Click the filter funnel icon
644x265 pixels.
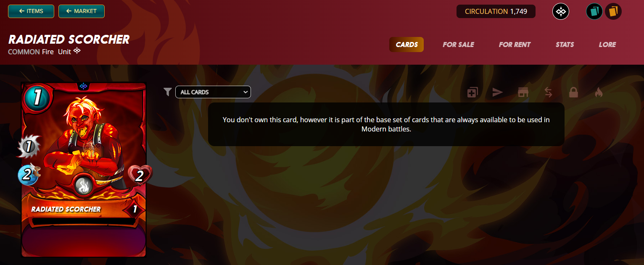coord(168,92)
